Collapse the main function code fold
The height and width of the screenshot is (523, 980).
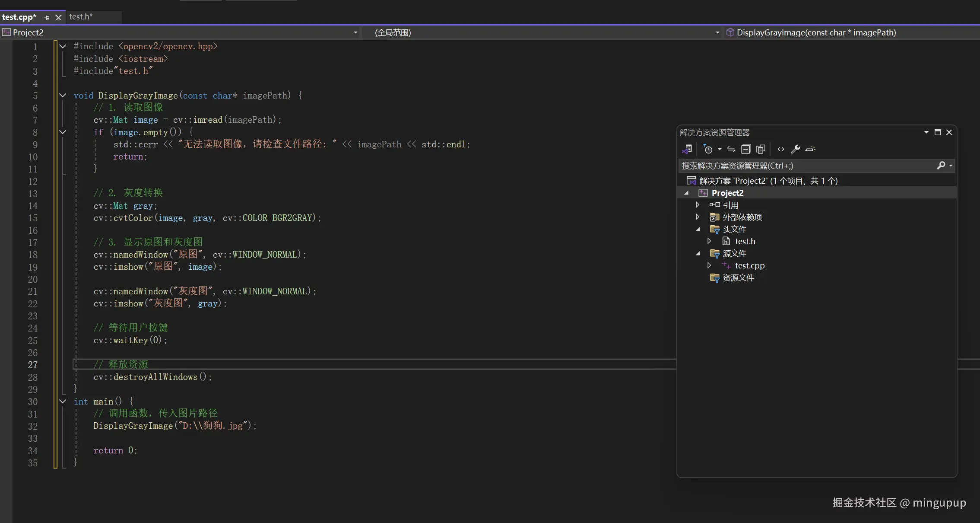63,402
